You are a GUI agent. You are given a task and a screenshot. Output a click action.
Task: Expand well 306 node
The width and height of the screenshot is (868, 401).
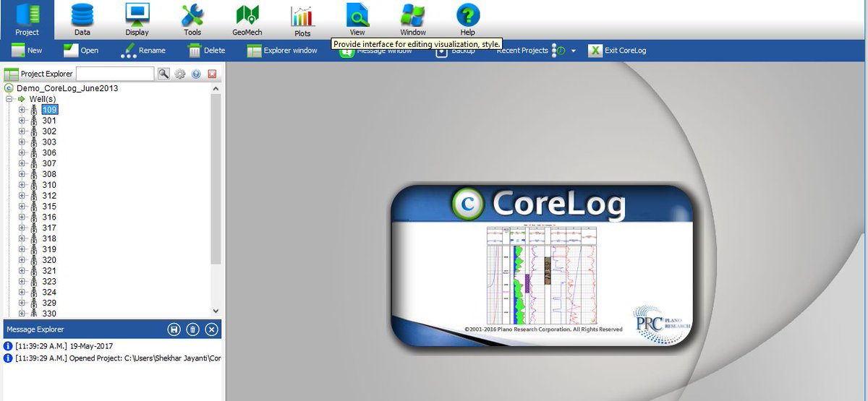[x=22, y=152]
